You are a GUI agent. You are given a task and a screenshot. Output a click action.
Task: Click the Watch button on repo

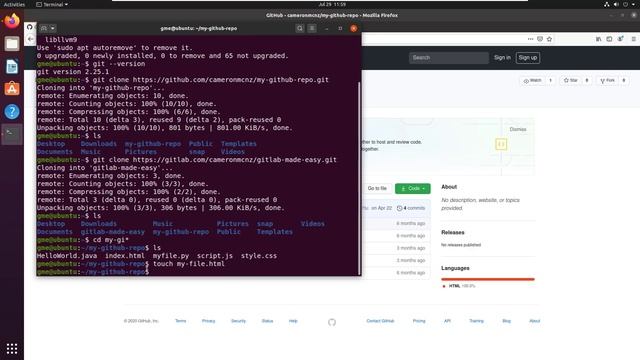tap(532, 80)
